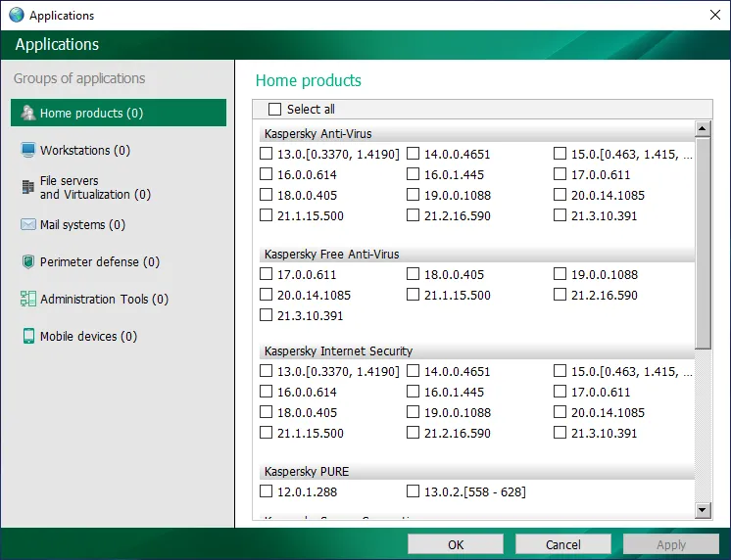Switch to Mail systems (0) group

[119, 224]
